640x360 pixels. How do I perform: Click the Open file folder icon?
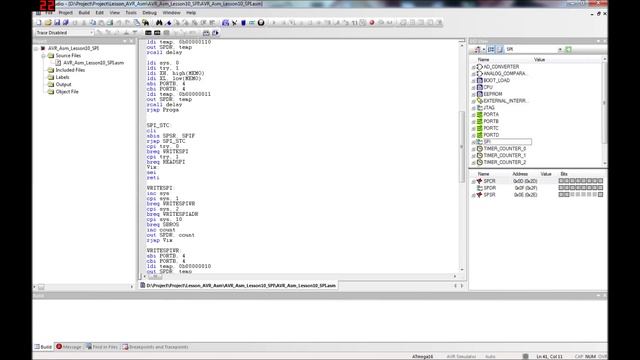pyautogui.click(x=48, y=23)
